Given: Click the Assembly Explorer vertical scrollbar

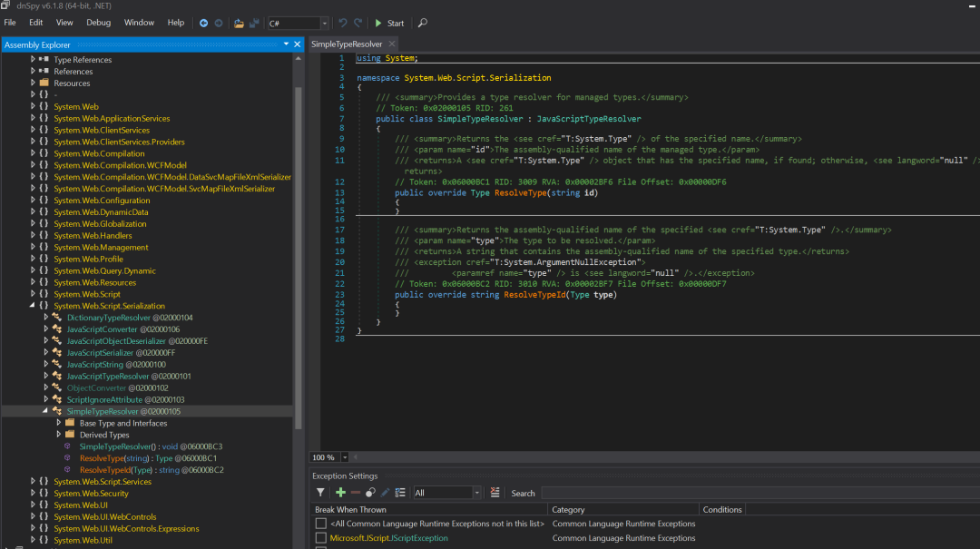Looking at the screenshot, I should point(299,257).
